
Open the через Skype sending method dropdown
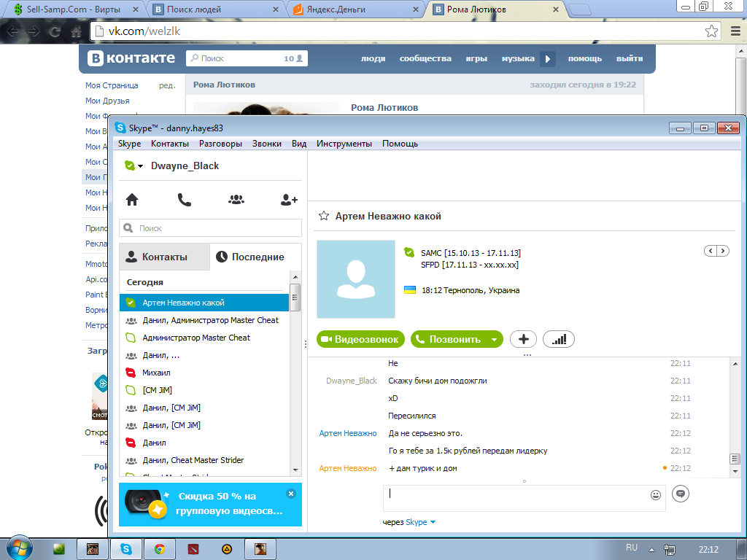(420, 522)
